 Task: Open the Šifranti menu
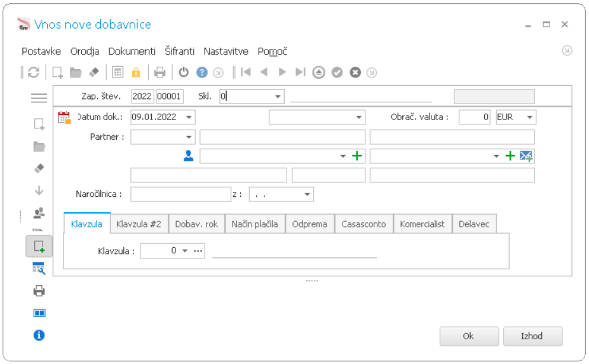pos(180,51)
